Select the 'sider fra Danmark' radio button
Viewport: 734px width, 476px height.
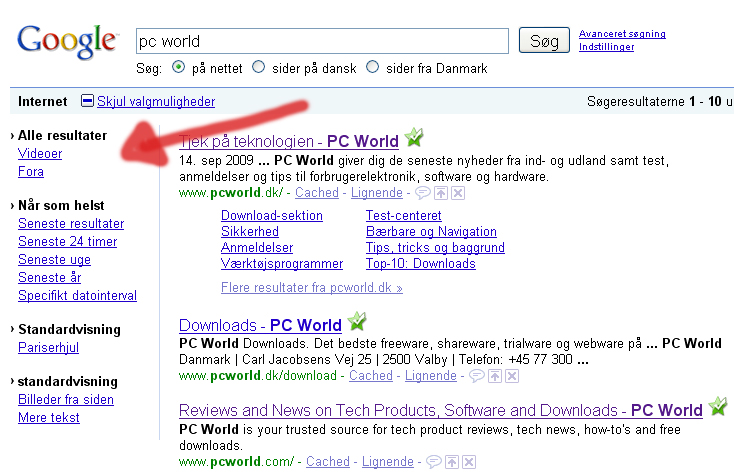(x=373, y=69)
